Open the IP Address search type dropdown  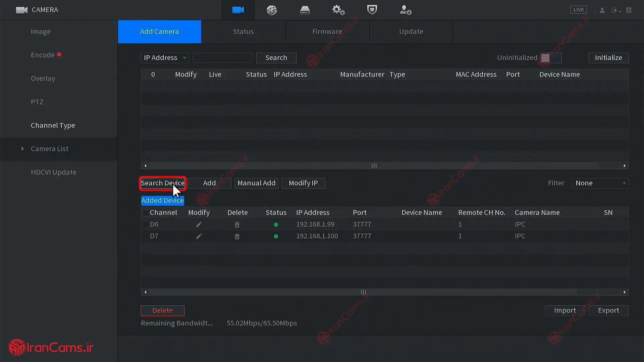[165, 58]
